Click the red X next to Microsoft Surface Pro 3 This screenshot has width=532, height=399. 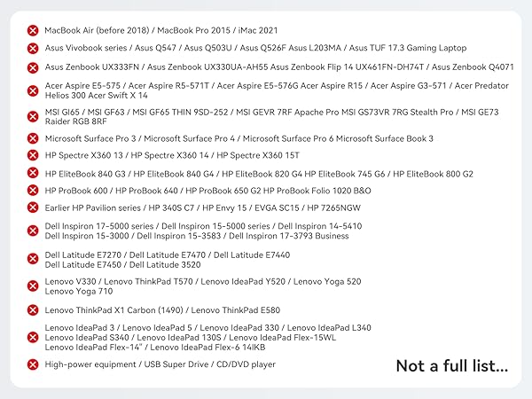(33, 139)
